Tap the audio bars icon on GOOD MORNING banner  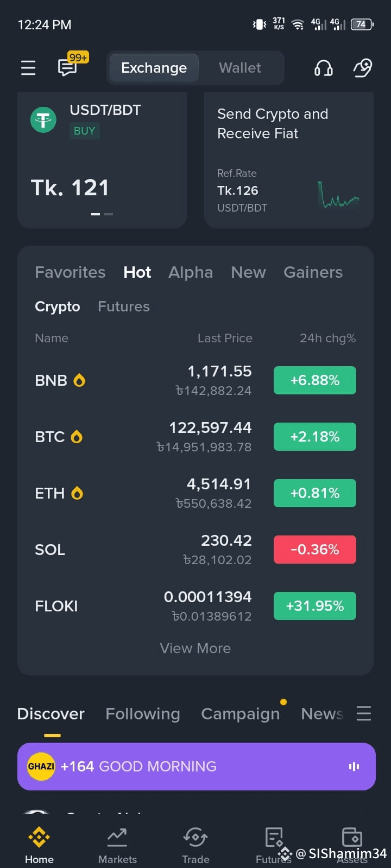(x=354, y=766)
